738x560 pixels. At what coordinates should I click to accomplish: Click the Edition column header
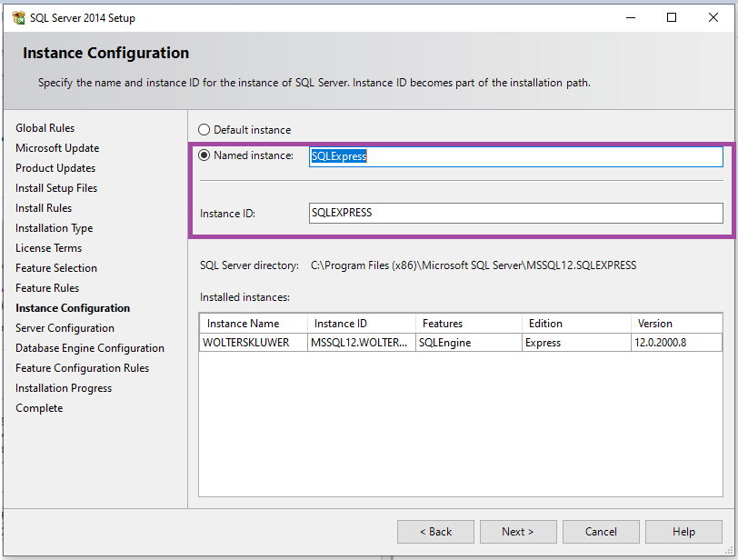tap(576, 324)
